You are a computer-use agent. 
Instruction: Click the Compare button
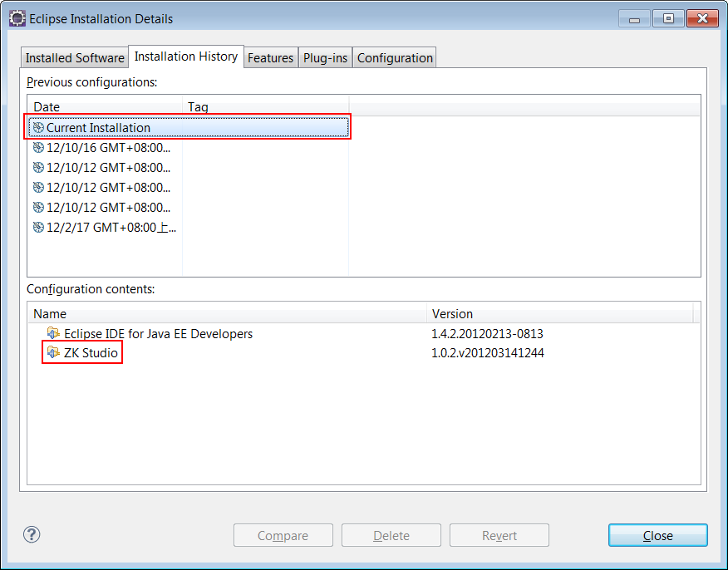click(x=283, y=535)
